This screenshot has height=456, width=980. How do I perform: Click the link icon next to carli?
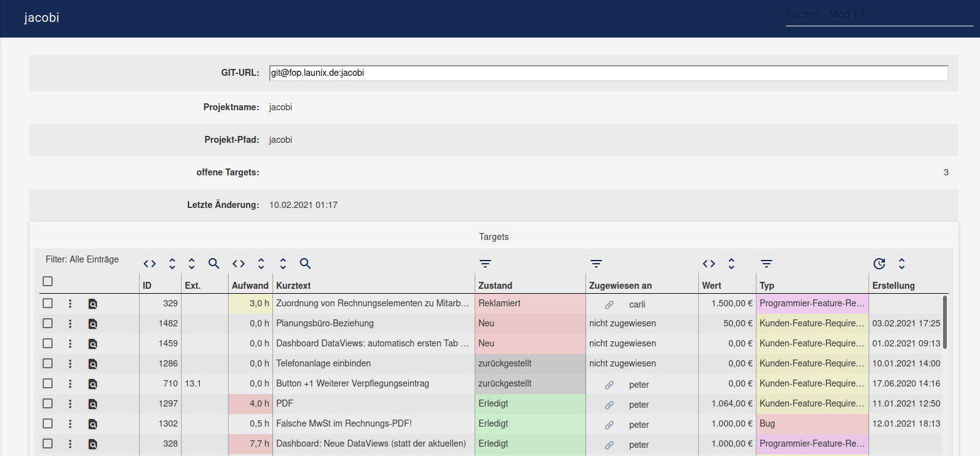coord(609,304)
